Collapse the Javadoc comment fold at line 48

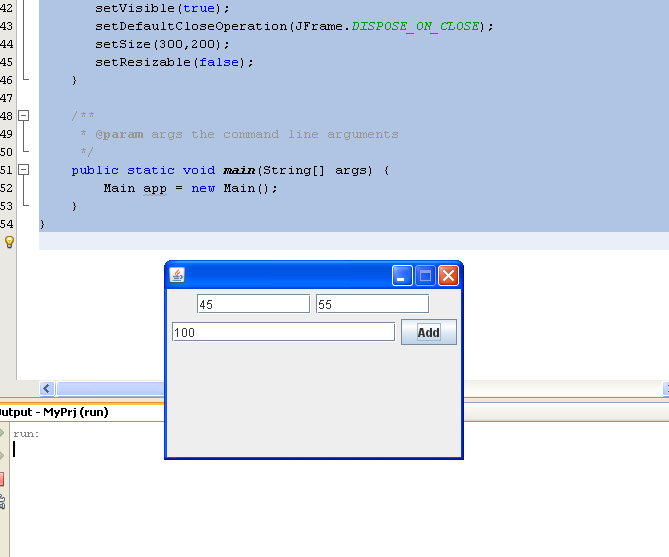pos(24,116)
